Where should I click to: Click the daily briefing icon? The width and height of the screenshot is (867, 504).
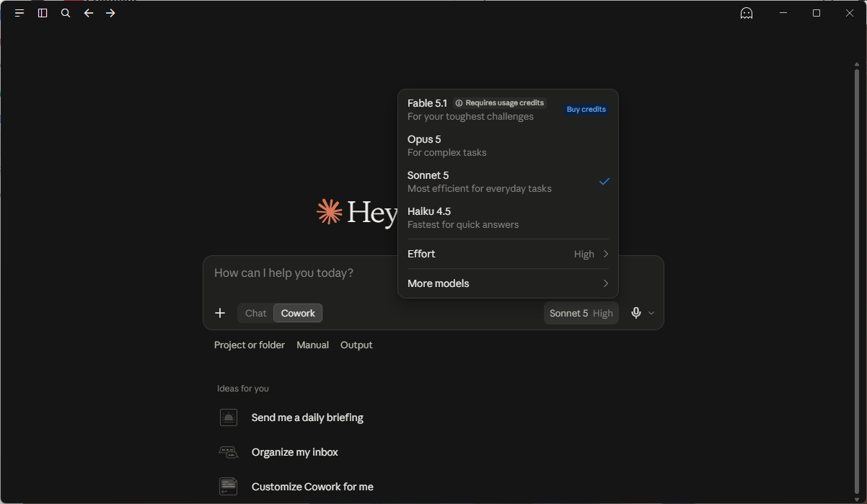pos(228,417)
